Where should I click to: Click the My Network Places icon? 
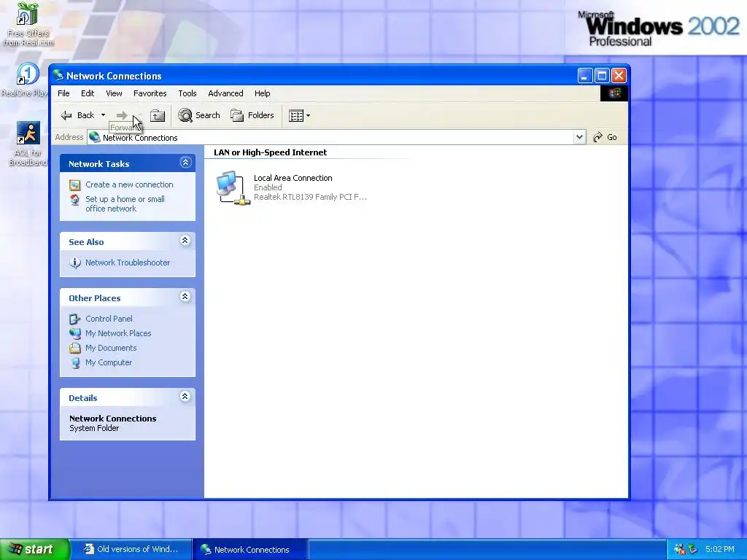(x=75, y=333)
